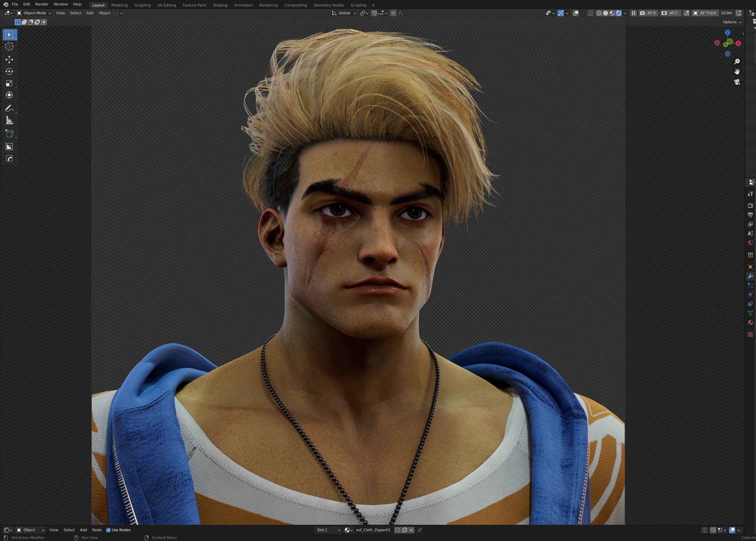Open the Object Mode dropdown
Image resolution: width=756 pixels, height=541 pixels.
click(x=34, y=13)
